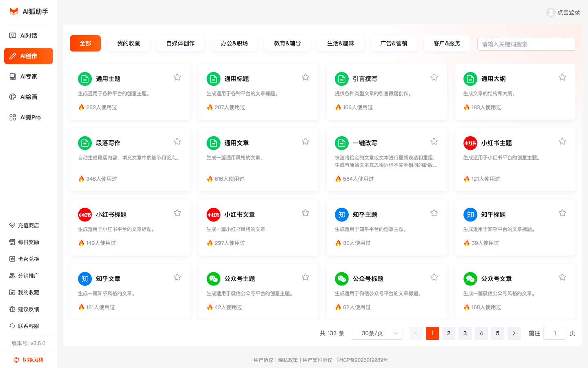
Task: Star the 引言撰写 card
Action: [x=434, y=77]
